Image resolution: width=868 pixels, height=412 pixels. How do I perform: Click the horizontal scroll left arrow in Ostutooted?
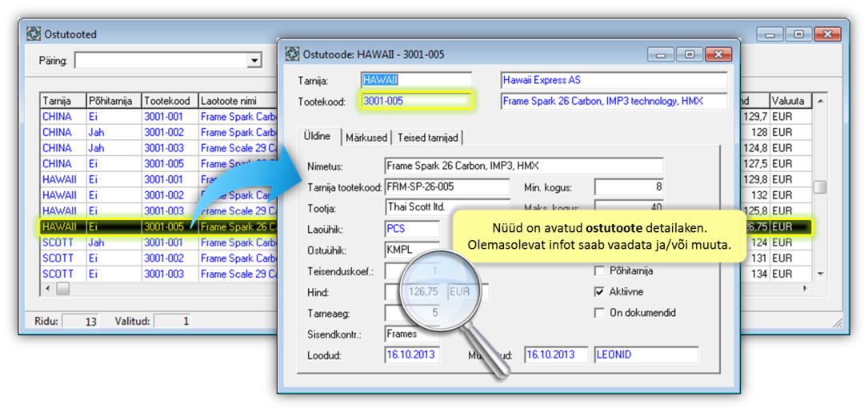click(47, 289)
